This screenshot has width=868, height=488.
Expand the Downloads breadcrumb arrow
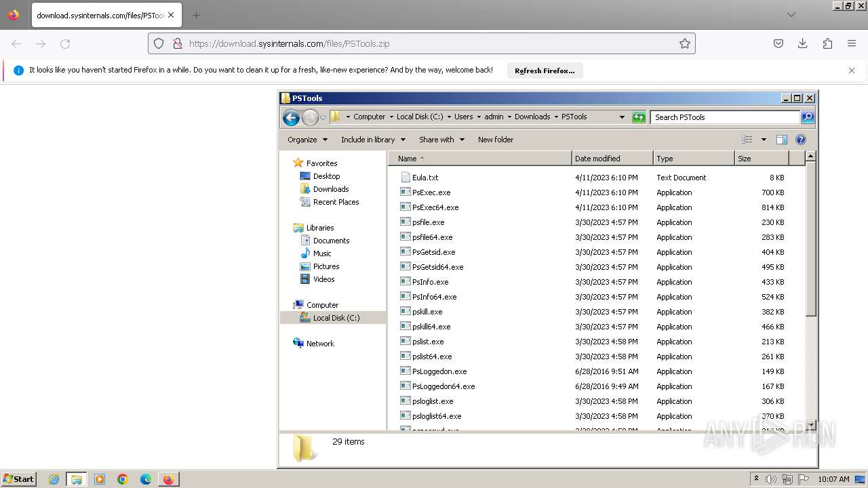pyautogui.click(x=556, y=117)
